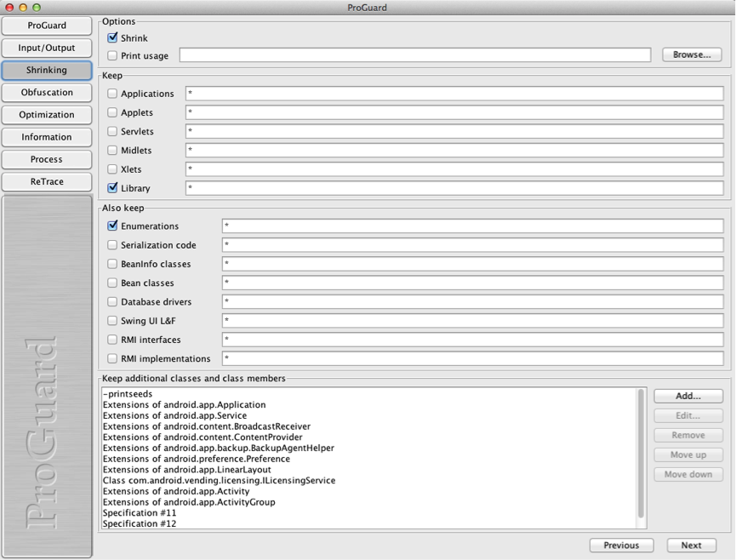Select the ILicensingService class entry
The image size is (736, 560).
click(x=368, y=480)
